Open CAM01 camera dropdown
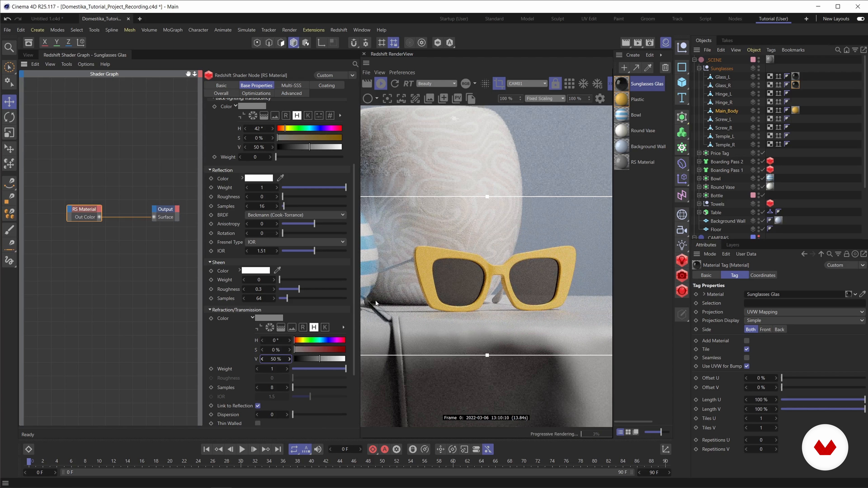 [527, 84]
